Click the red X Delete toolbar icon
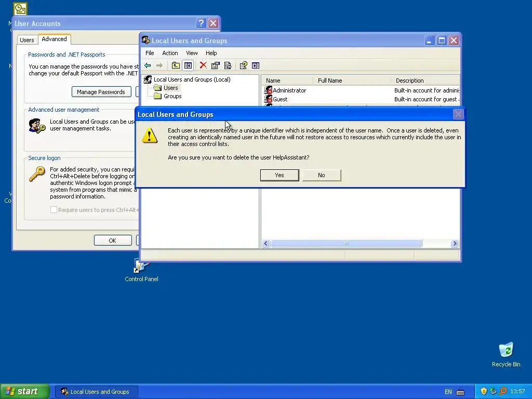 (203, 65)
